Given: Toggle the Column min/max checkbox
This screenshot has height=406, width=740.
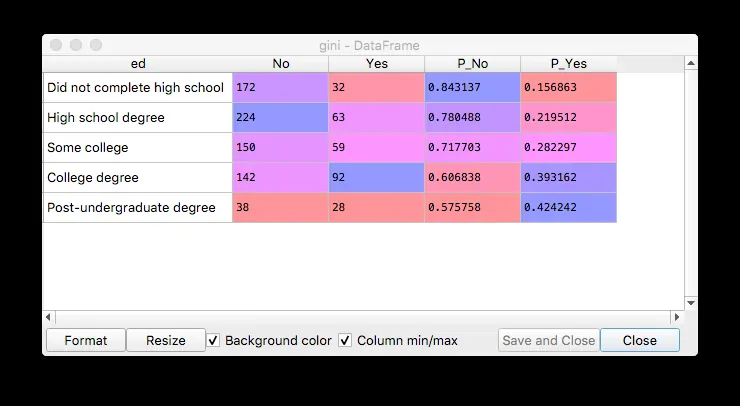Looking at the screenshot, I should pos(345,340).
